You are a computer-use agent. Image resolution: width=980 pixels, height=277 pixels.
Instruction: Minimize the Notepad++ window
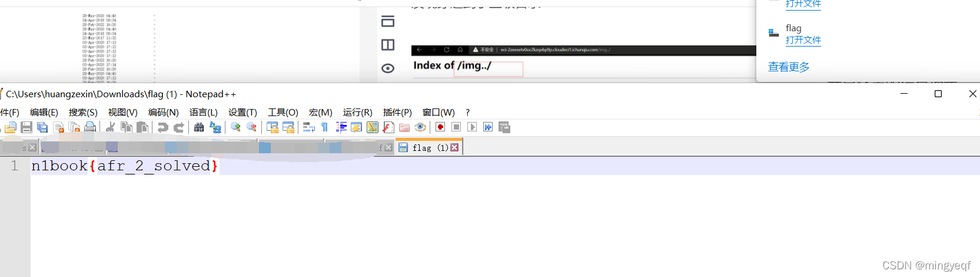click(x=904, y=94)
